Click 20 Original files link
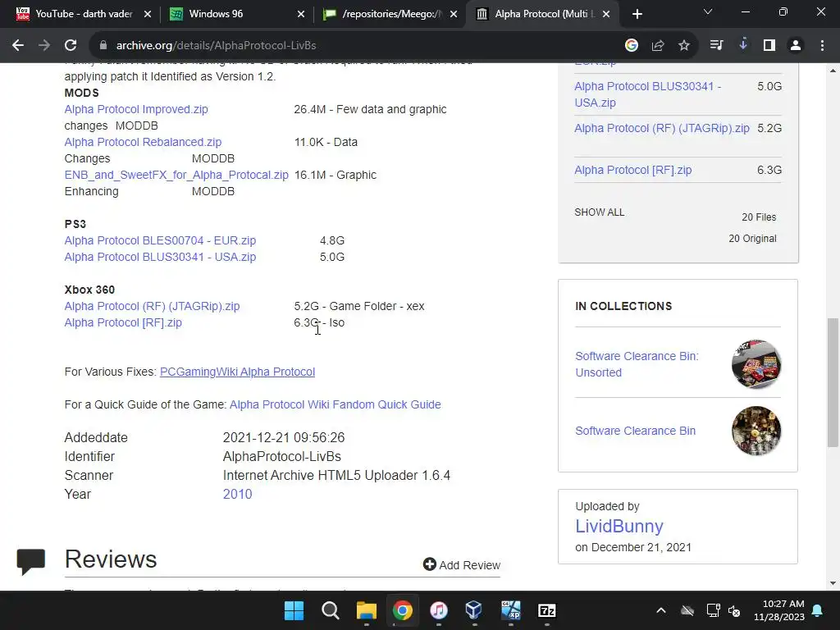Image resolution: width=840 pixels, height=630 pixels. click(x=752, y=239)
